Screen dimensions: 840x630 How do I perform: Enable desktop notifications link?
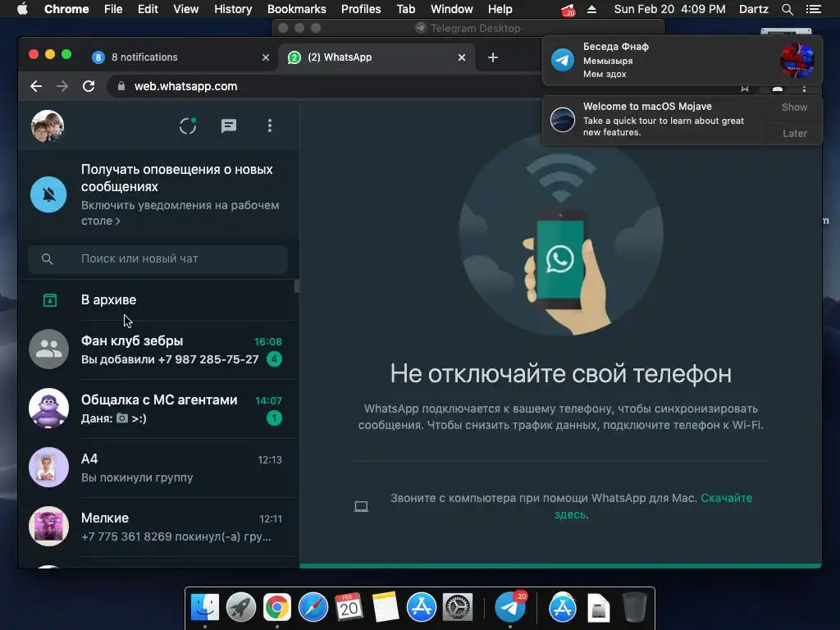click(180, 212)
